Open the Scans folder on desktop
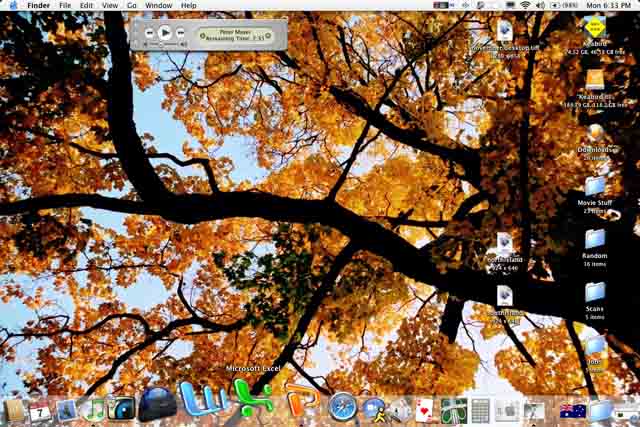 click(595, 293)
